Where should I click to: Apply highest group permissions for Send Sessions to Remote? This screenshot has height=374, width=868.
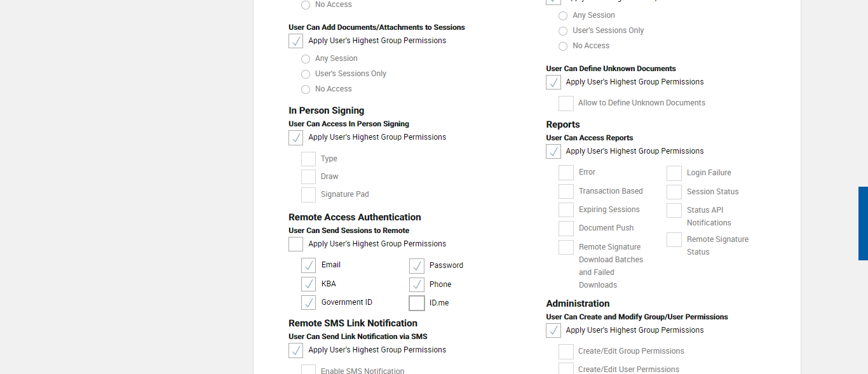(296, 244)
